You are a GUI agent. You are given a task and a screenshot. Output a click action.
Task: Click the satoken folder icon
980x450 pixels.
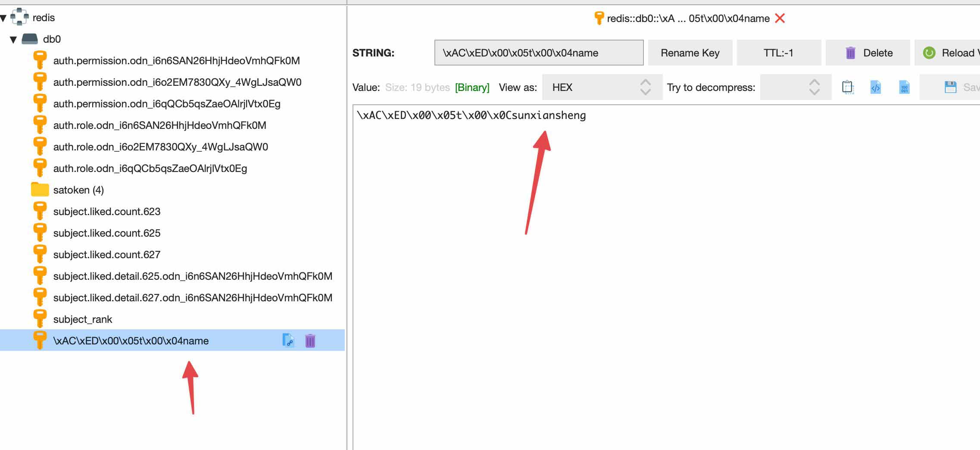pos(40,190)
